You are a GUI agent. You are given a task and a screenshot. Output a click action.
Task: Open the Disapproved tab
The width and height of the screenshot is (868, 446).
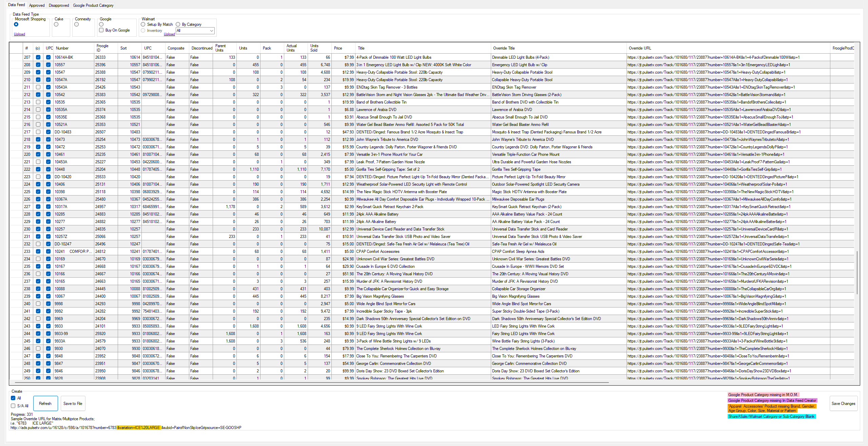coord(59,5)
